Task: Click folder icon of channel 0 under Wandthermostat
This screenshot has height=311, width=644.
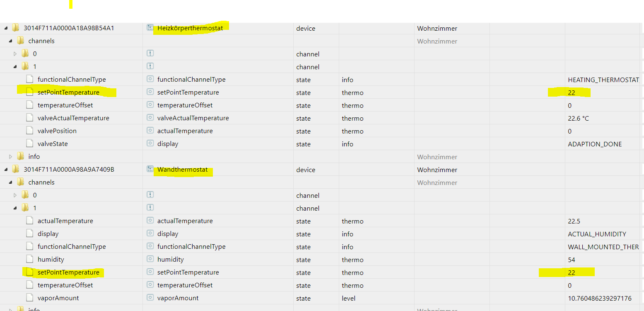Action: click(25, 195)
